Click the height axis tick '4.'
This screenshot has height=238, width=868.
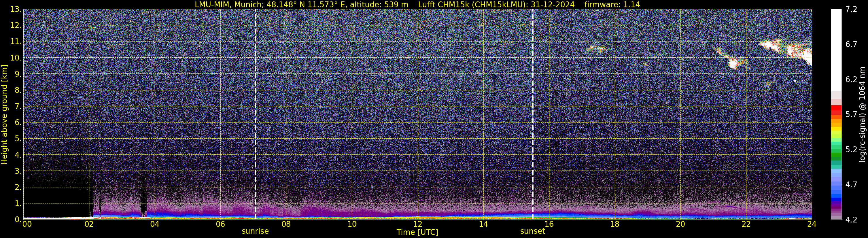18,155
